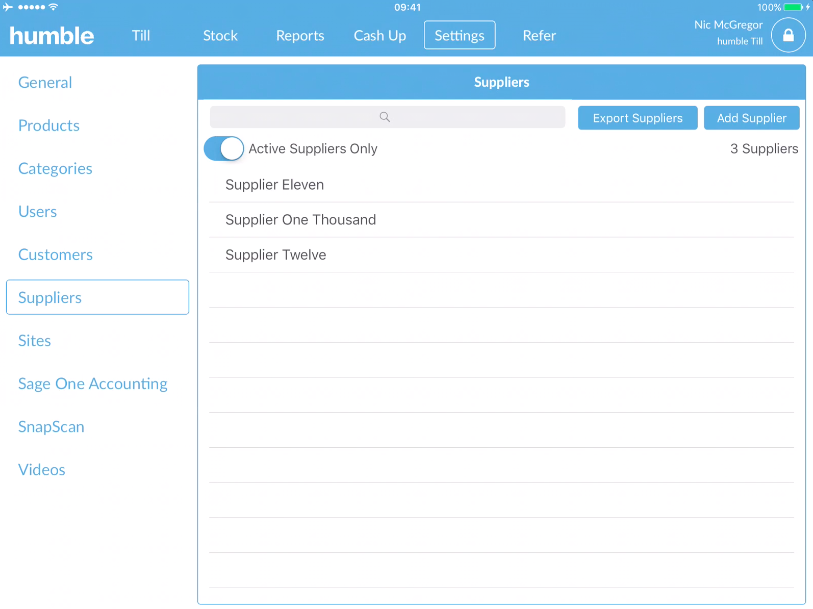This screenshot has width=813, height=609.
Task: Click the Export Suppliers button
Action: tap(637, 118)
